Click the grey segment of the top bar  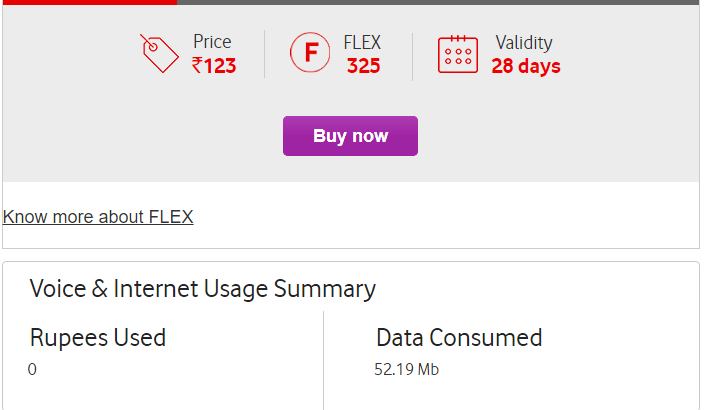click(x=440, y=2)
